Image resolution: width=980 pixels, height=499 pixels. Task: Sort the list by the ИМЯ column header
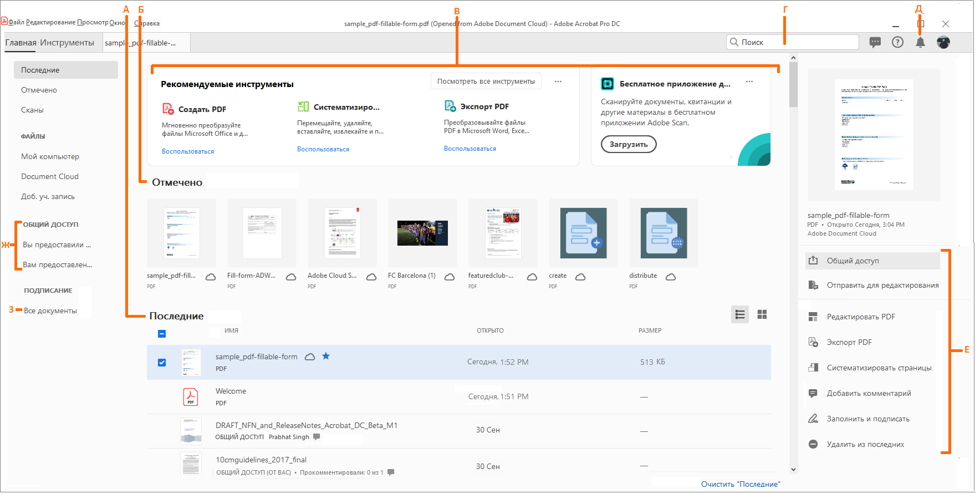click(x=231, y=330)
